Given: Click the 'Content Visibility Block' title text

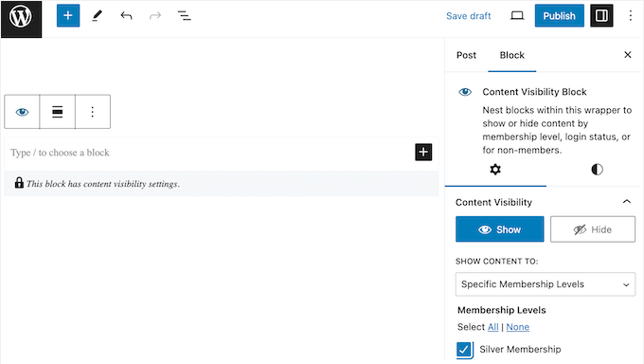Looking at the screenshot, I should 534,92.
